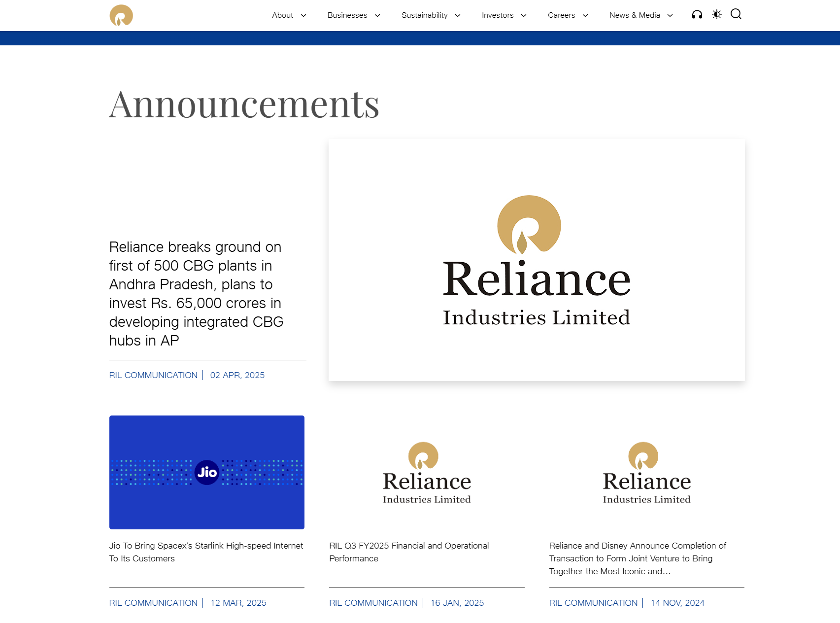
Task: Open the Careers menu item
Action: tap(561, 15)
